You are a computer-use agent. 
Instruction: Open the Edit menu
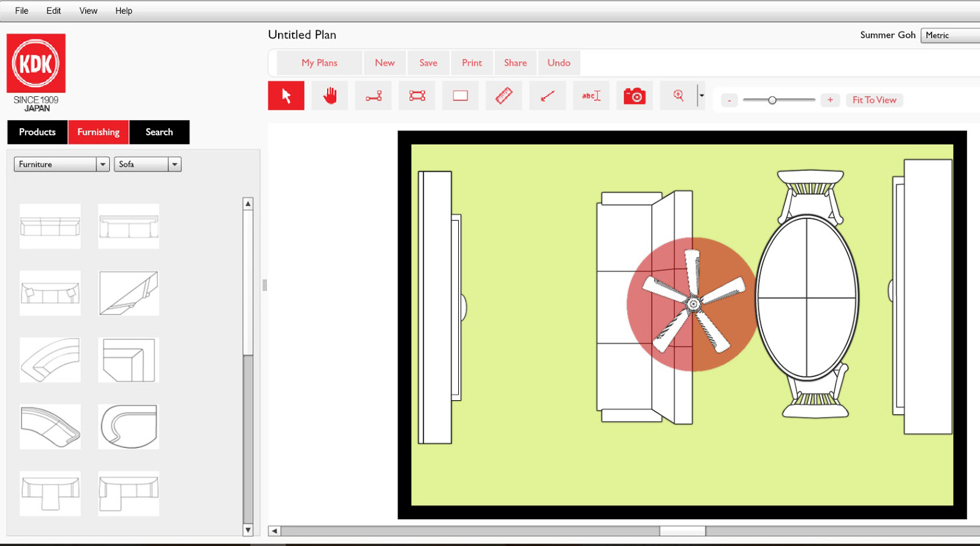tap(53, 10)
